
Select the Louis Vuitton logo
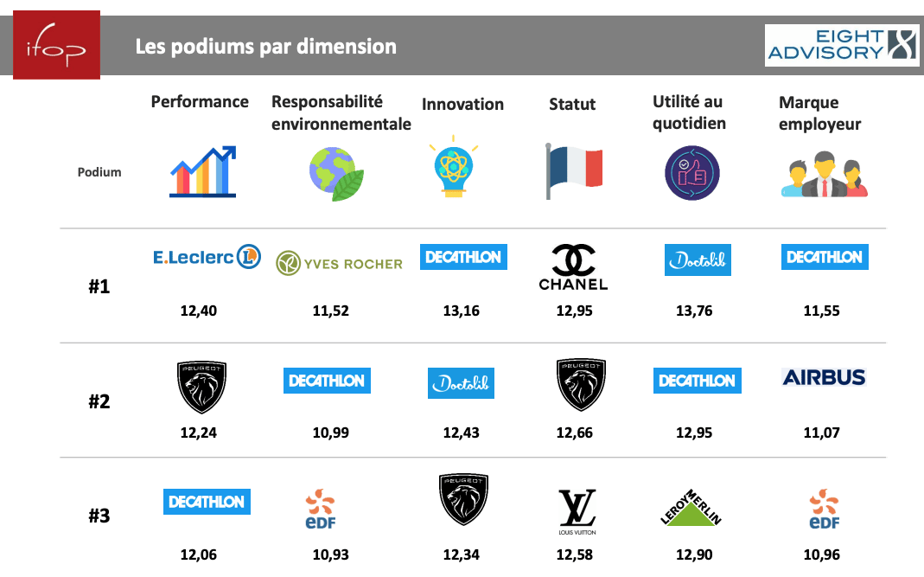tap(577, 511)
